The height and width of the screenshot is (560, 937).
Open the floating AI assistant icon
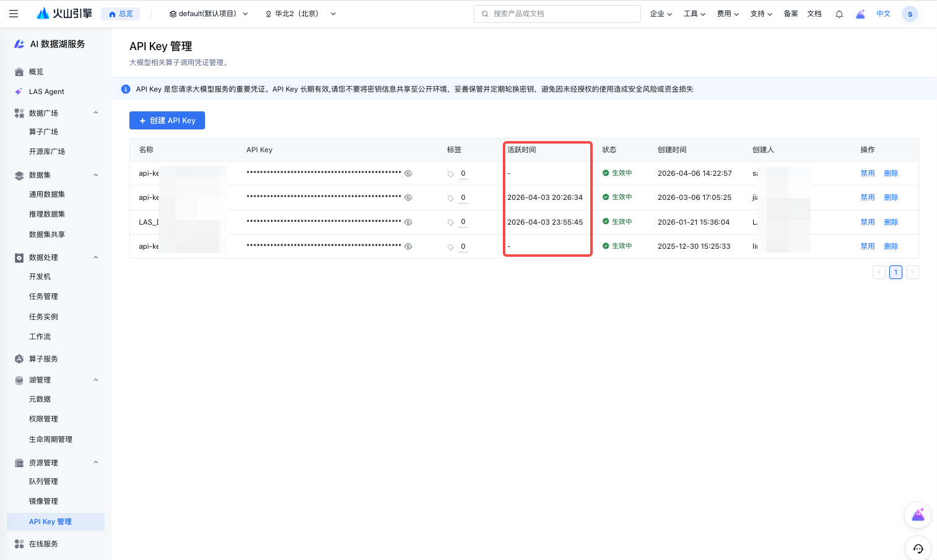(918, 515)
